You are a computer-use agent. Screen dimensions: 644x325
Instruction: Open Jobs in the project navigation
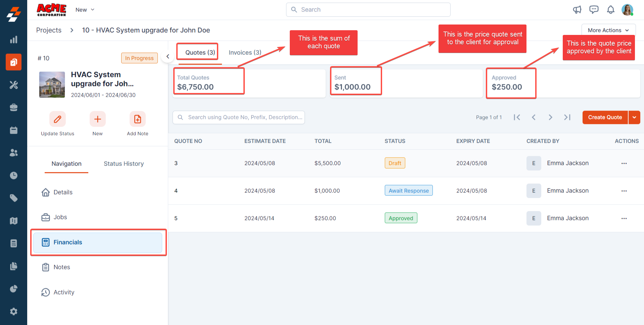(x=97, y=217)
